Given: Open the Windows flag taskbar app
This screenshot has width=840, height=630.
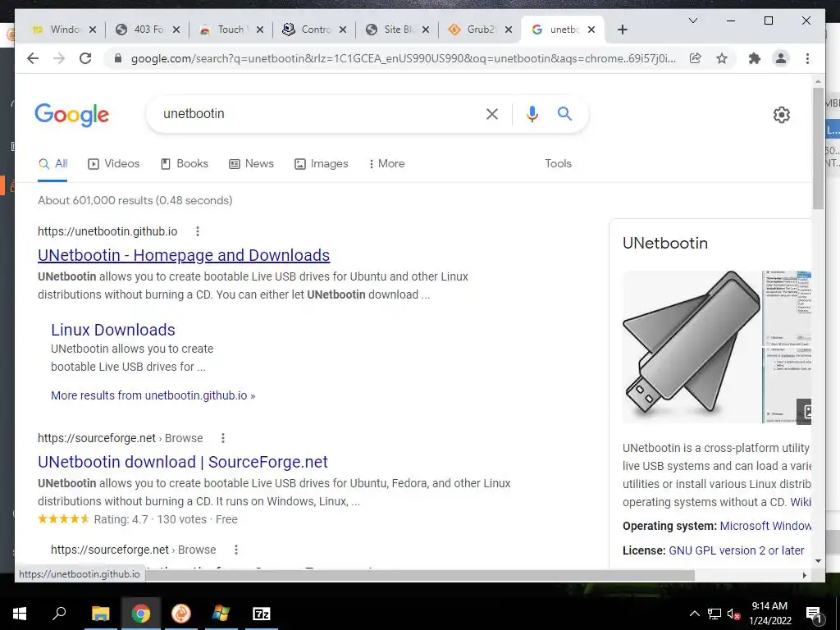Looking at the screenshot, I should point(221,614).
